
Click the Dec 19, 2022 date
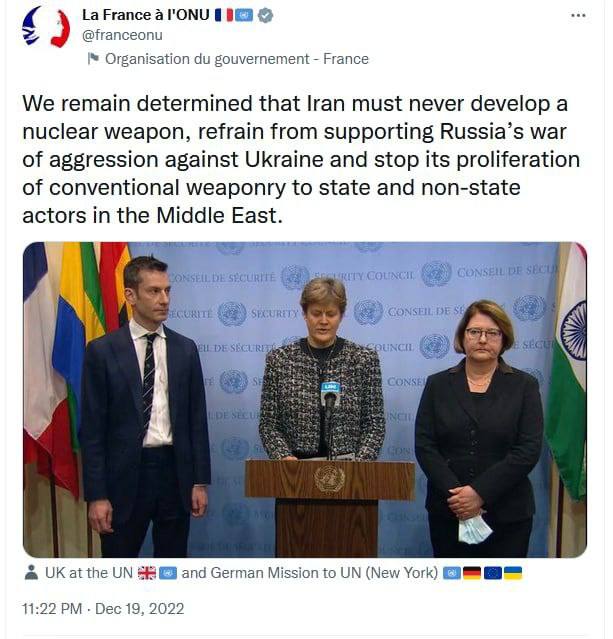141,608
